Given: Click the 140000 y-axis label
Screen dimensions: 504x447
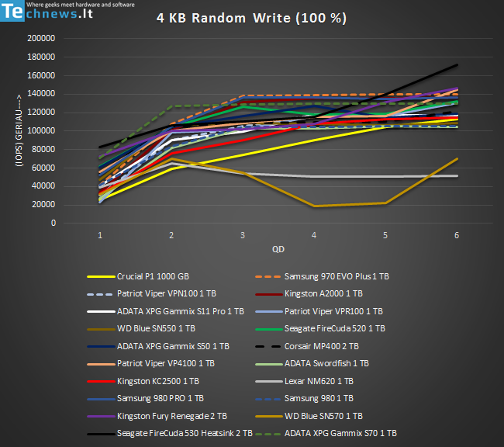Looking at the screenshot, I should coord(41,94).
